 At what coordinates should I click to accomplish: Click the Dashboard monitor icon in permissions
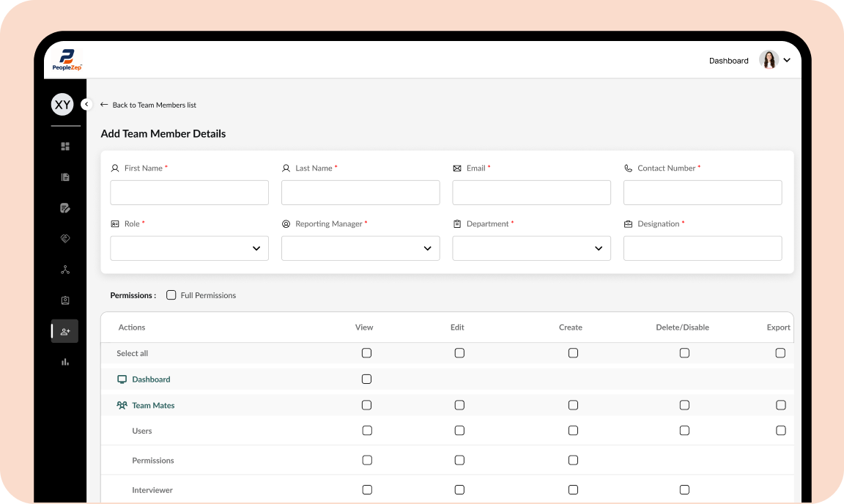(122, 379)
